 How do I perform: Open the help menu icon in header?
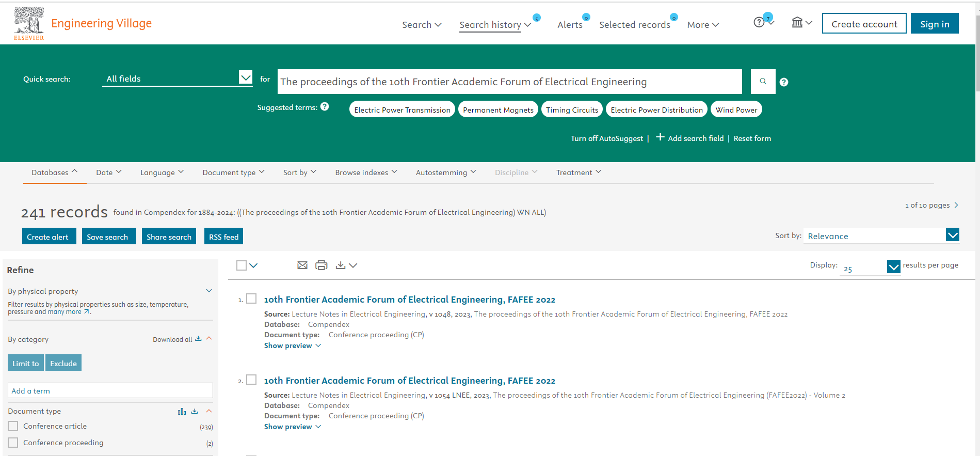pyautogui.click(x=759, y=22)
